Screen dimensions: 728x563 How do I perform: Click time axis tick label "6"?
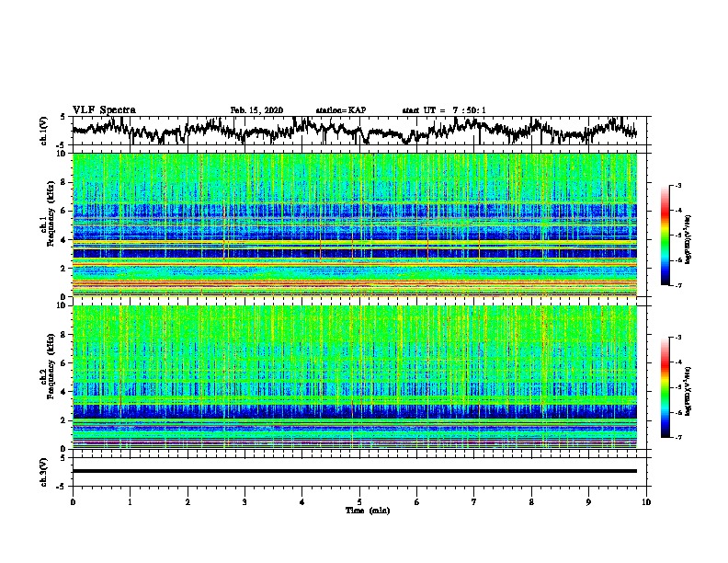click(417, 502)
